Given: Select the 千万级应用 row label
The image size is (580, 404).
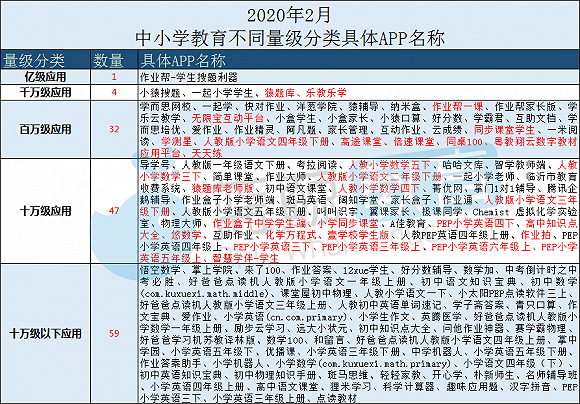Looking at the screenshot, I should click(x=45, y=92).
